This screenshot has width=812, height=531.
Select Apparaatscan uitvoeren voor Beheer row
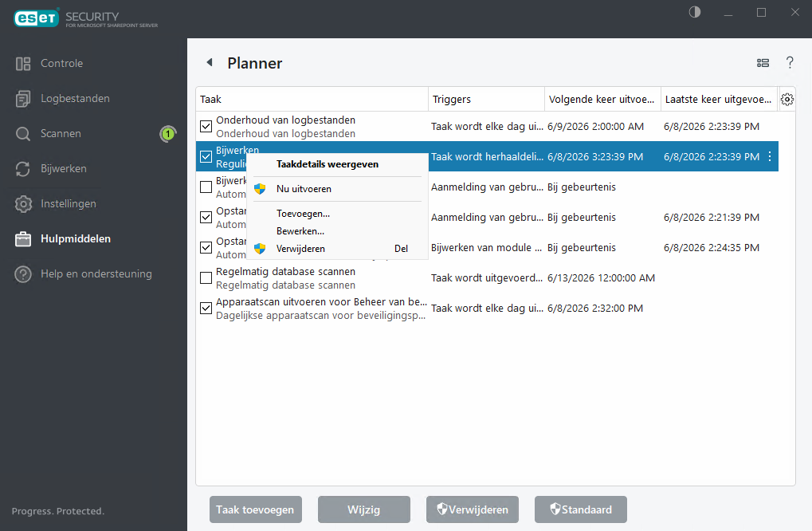[488, 309]
